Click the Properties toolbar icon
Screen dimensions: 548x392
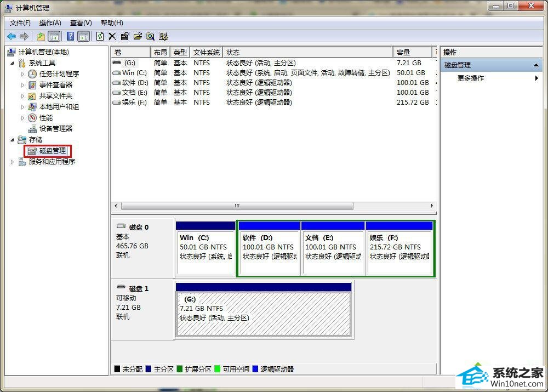click(125, 36)
